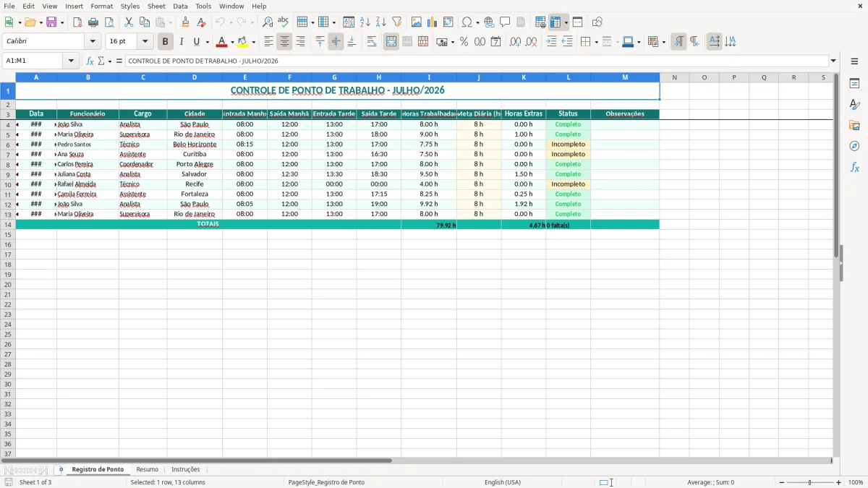Click the Insert Comment icon
868x488 pixels.
505,22
